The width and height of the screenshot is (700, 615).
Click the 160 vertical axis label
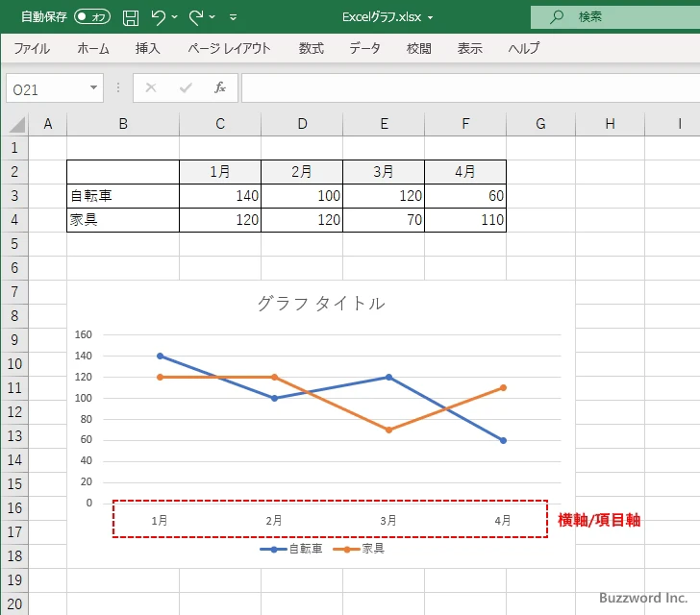click(84, 334)
